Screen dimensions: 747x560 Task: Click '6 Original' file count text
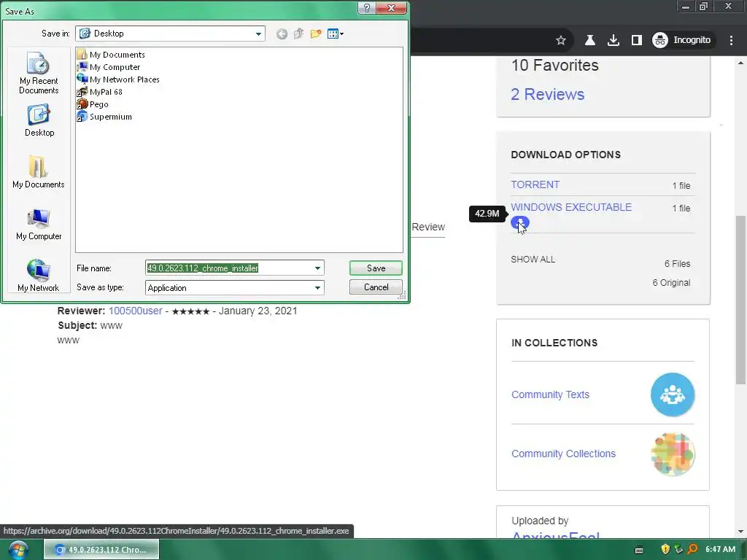[x=671, y=283]
